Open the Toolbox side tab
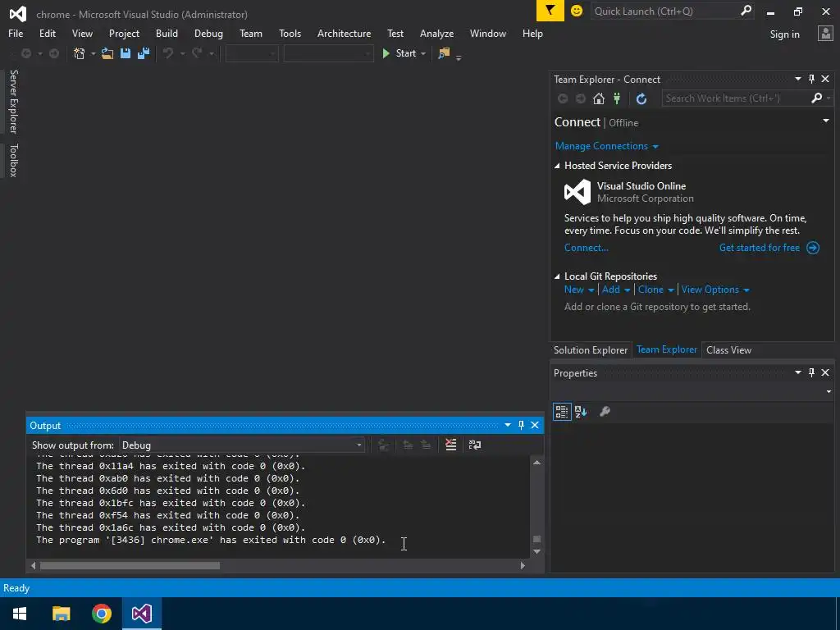The width and height of the screenshot is (840, 630). (x=13, y=160)
